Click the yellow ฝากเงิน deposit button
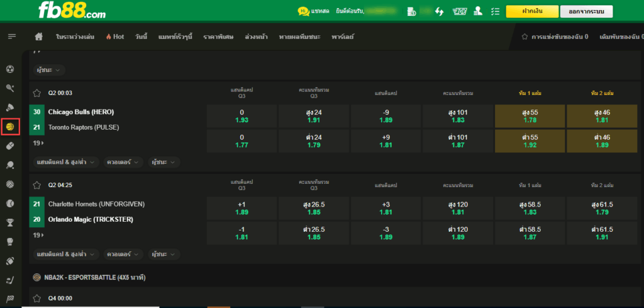 pos(532,11)
